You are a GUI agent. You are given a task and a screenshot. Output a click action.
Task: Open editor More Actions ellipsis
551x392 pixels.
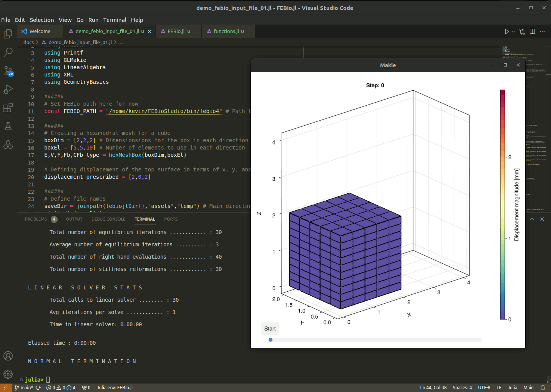[x=542, y=32]
